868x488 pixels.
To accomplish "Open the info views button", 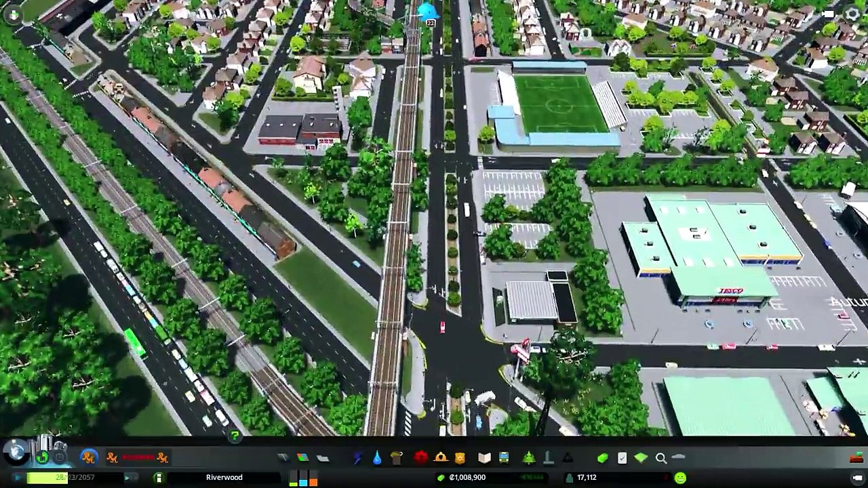I will tap(13, 14).
